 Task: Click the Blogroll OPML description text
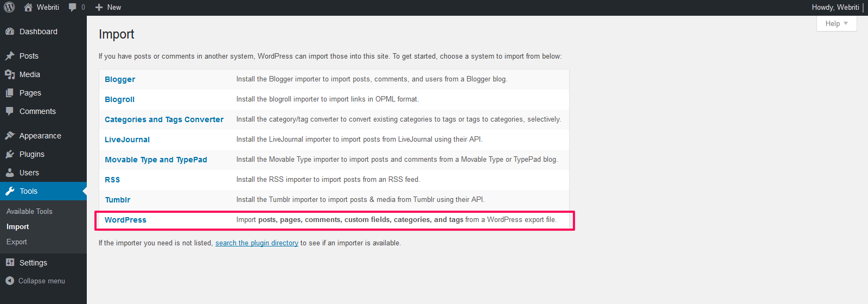point(328,99)
